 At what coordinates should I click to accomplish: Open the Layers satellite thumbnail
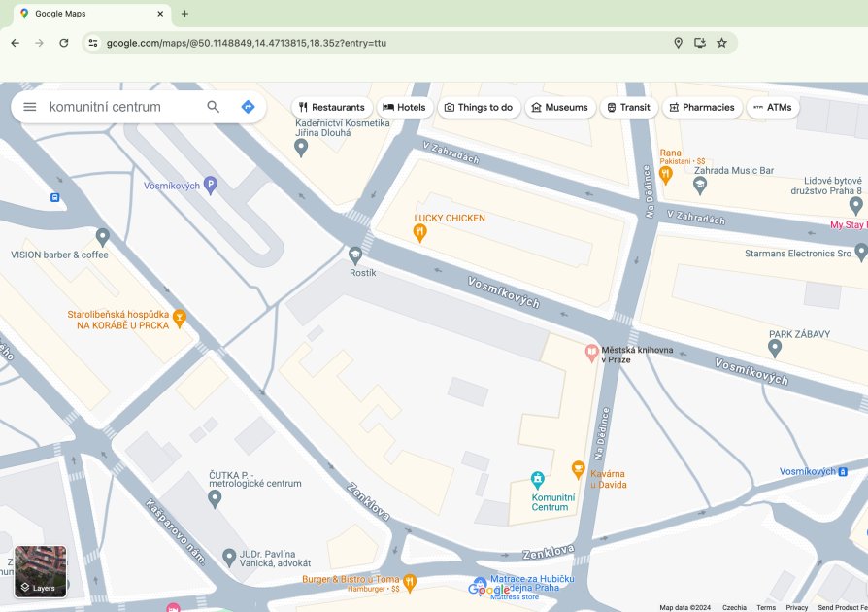pos(41,571)
